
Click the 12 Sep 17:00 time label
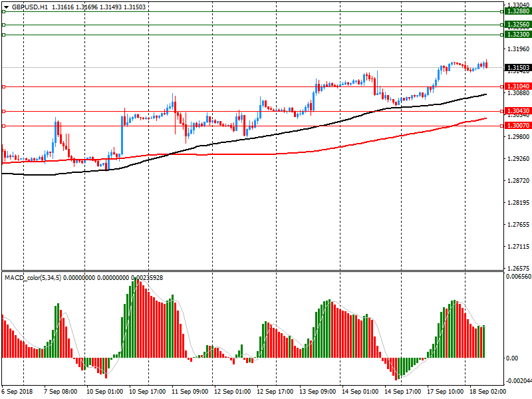(275, 392)
